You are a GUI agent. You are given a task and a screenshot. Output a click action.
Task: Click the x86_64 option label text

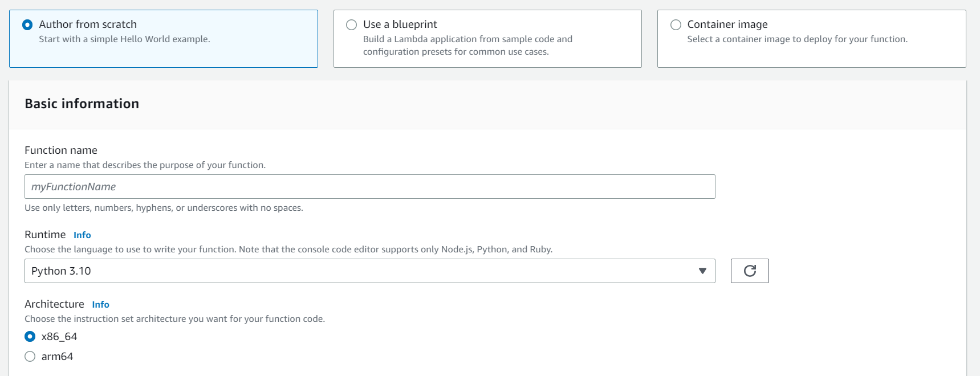coord(59,337)
